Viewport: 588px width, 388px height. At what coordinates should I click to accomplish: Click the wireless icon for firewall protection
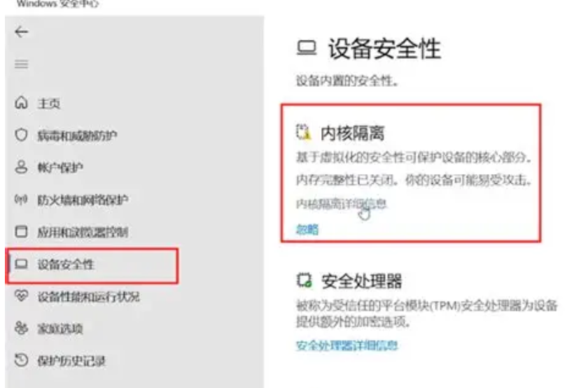(x=22, y=199)
